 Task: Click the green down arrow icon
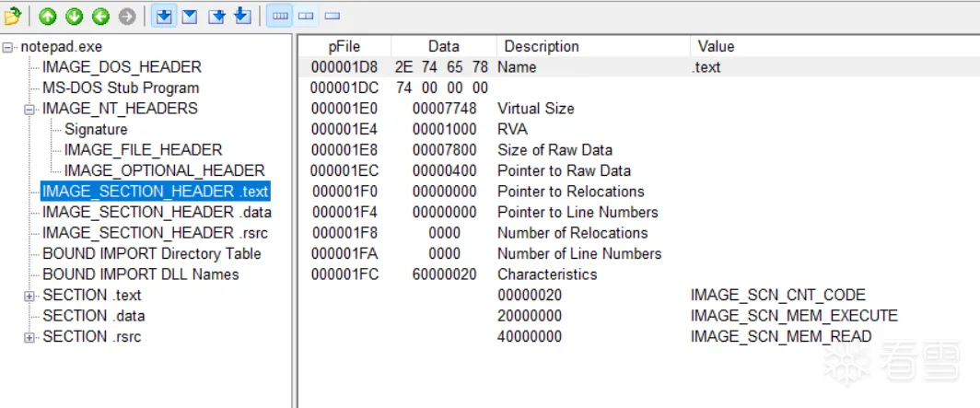coord(74,16)
